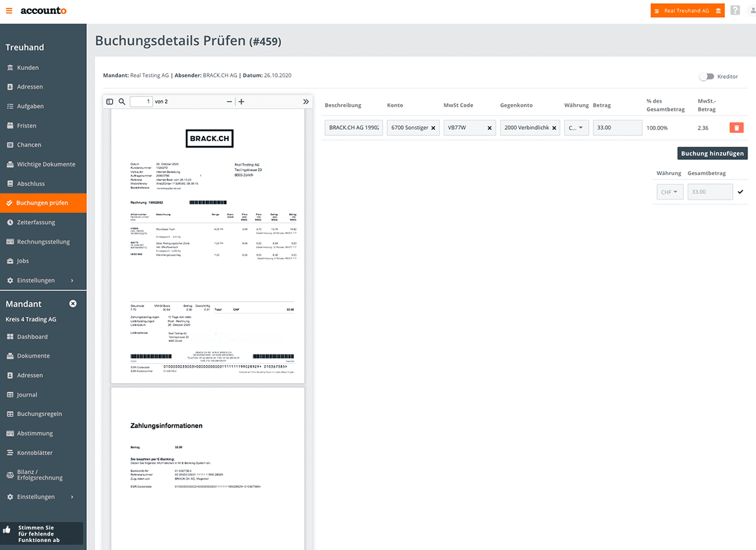Click the accounto logo
The image size is (756, 550).
point(43,11)
